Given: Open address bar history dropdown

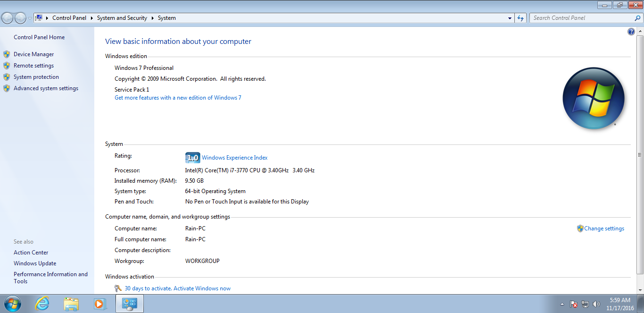Looking at the screenshot, I should click(x=510, y=18).
